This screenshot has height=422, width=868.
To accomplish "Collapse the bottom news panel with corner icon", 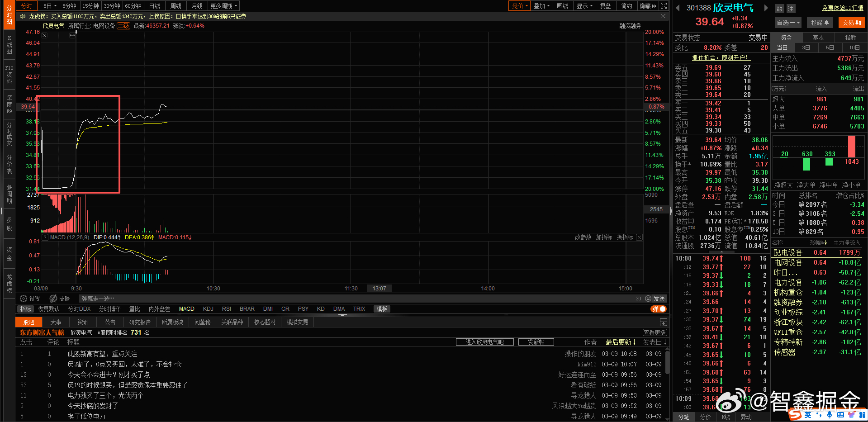I will (x=664, y=322).
